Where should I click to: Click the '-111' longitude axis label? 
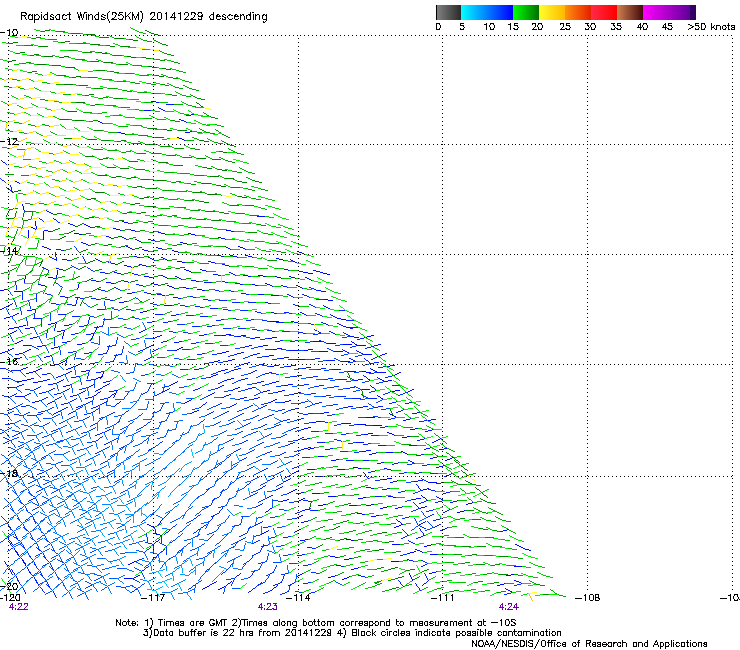pos(442,598)
